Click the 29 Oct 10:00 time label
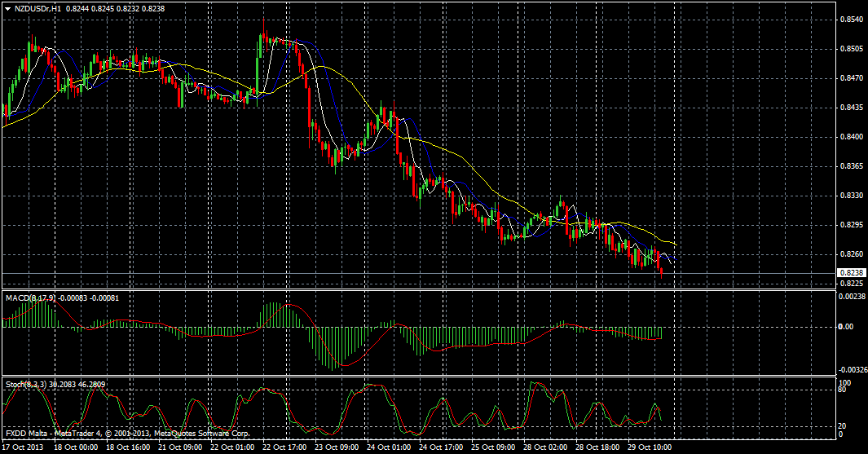Viewport: 868px width, 454px height. [650, 447]
